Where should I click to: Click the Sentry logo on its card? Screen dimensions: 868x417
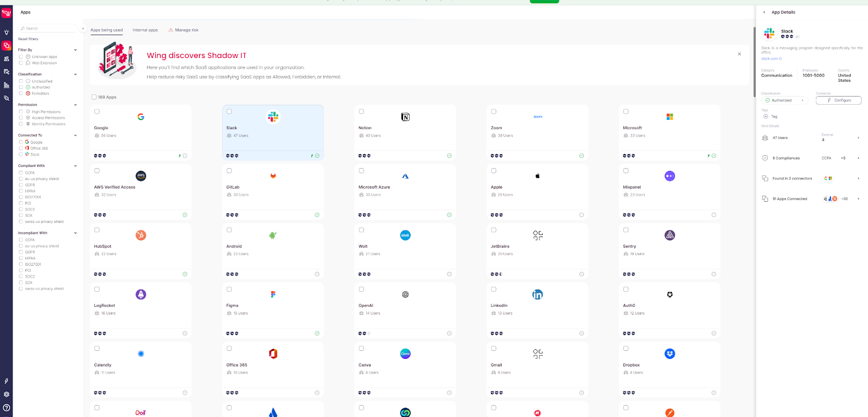(x=670, y=235)
